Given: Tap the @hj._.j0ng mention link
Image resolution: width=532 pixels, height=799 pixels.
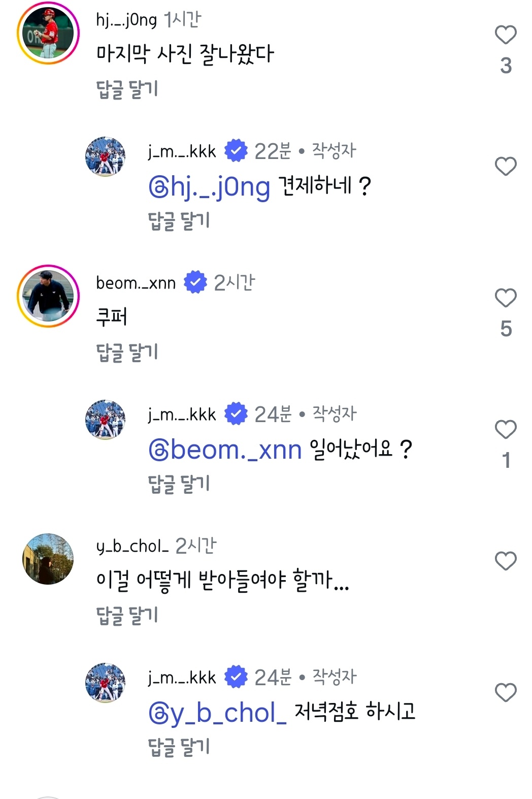Looking at the screenshot, I should pos(209,187).
